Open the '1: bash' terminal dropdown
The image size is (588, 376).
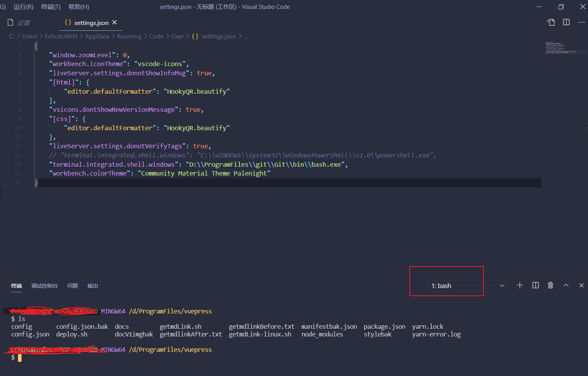click(468, 286)
